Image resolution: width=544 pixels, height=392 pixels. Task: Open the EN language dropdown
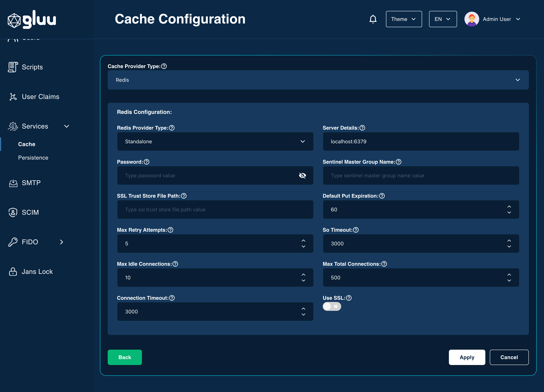[443, 19]
